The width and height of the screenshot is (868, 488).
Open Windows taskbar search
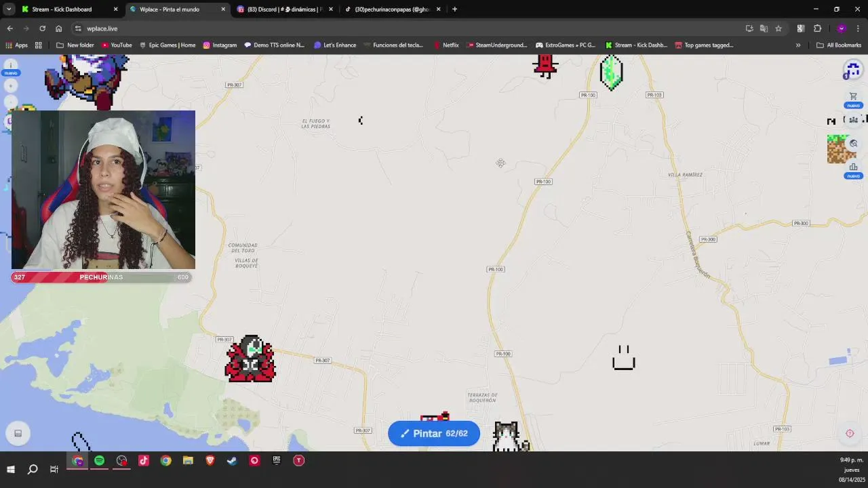33,469
